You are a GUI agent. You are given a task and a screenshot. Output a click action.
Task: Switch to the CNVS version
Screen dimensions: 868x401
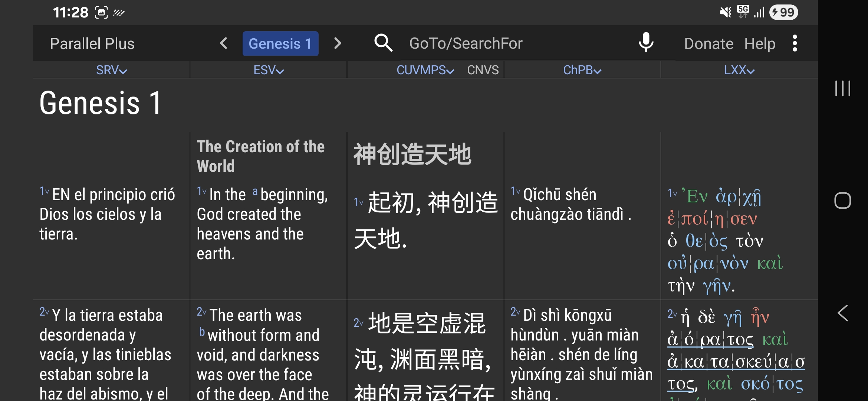click(x=483, y=70)
